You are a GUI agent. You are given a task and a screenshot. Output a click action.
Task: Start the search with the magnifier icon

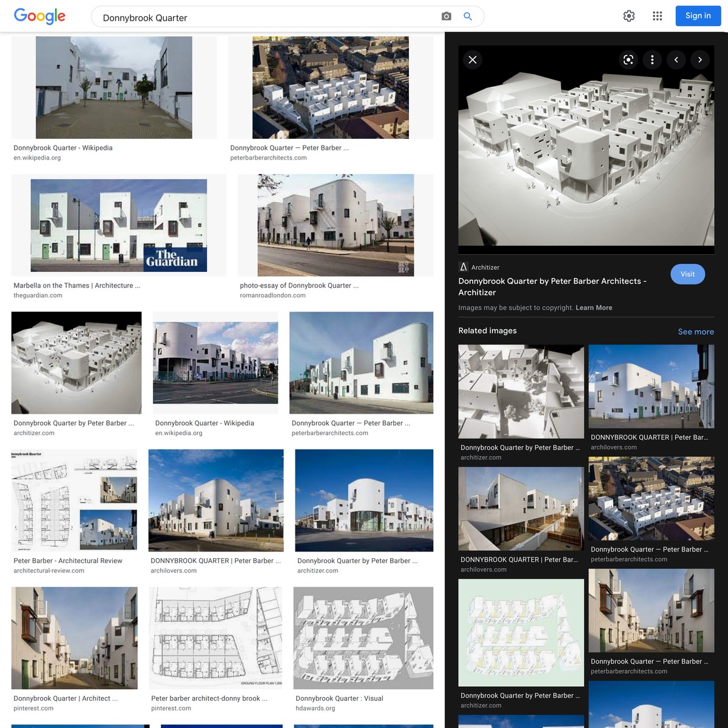467,16
